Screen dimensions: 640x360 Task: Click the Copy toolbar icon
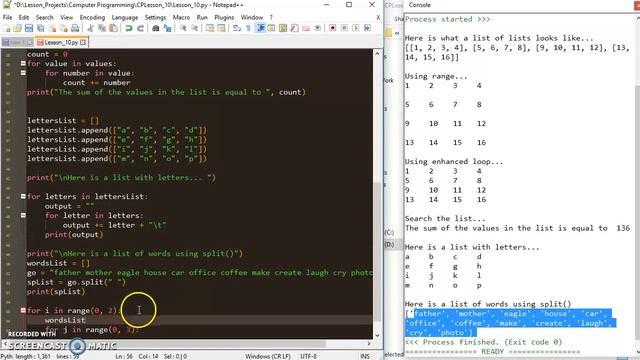pyautogui.click(x=102, y=28)
